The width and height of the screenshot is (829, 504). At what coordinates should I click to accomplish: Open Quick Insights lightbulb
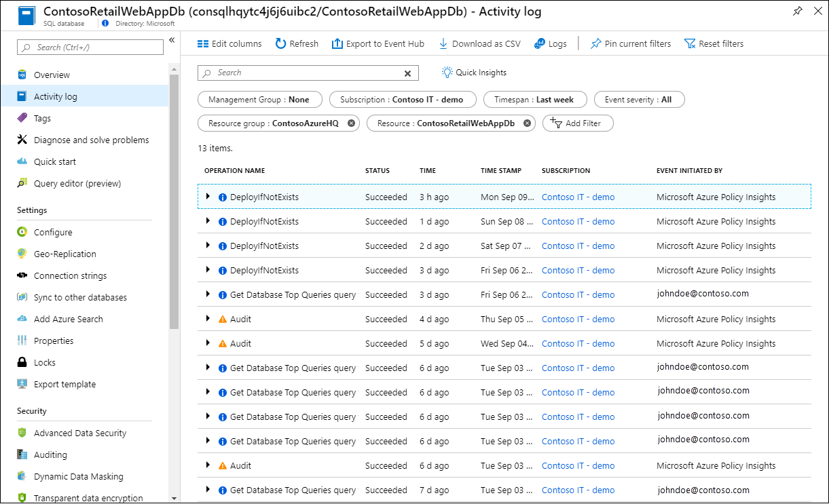pos(447,73)
